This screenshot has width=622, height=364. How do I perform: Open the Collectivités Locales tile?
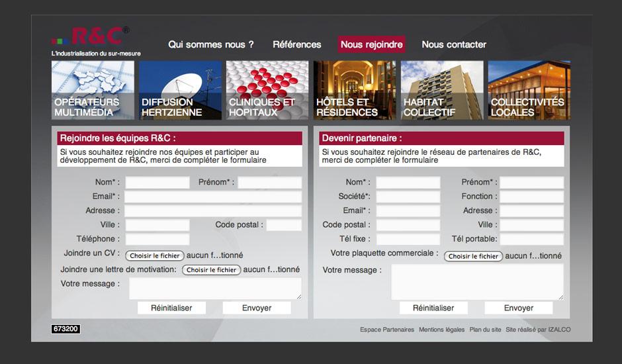tap(529, 90)
